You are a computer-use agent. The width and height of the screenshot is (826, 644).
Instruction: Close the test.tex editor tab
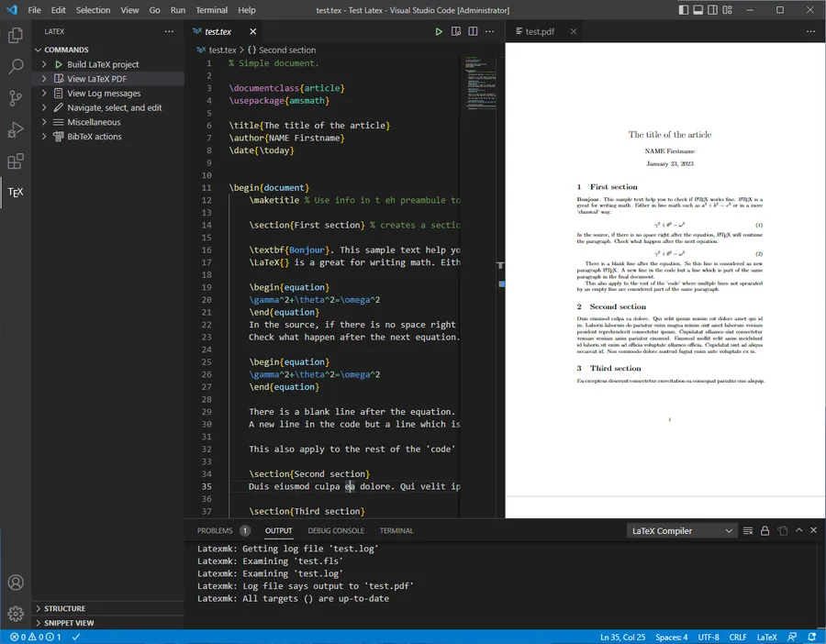pos(253,31)
